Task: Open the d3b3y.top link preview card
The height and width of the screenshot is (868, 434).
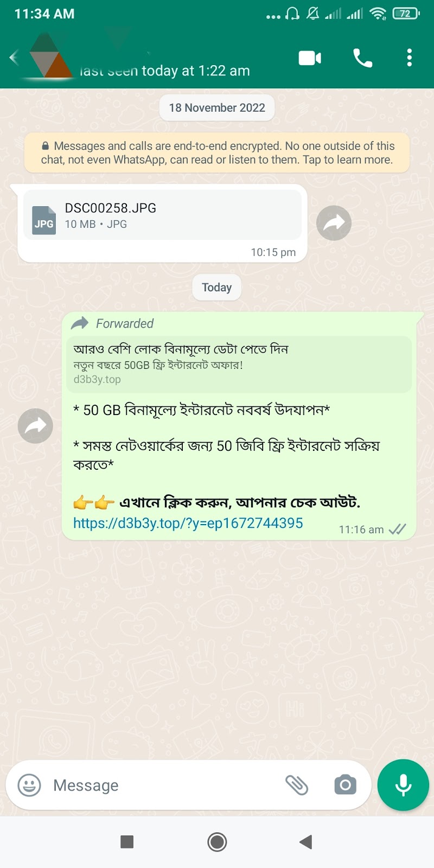Action: click(239, 364)
